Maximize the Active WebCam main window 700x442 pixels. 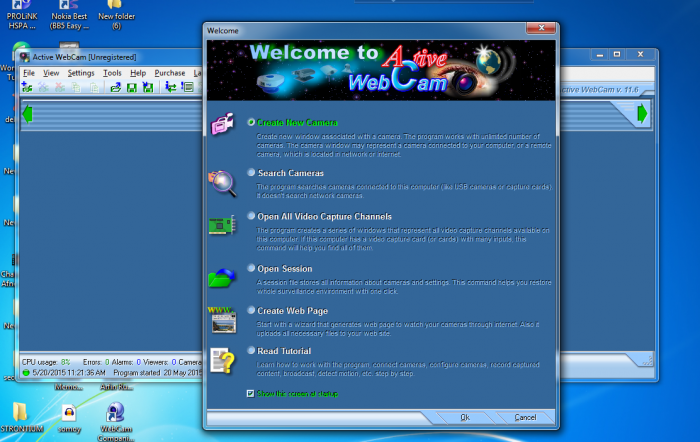coord(617,54)
